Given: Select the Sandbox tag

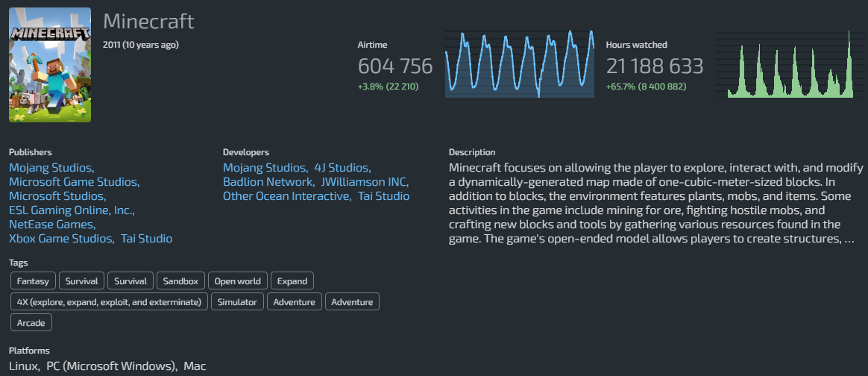Looking at the screenshot, I should [181, 281].
